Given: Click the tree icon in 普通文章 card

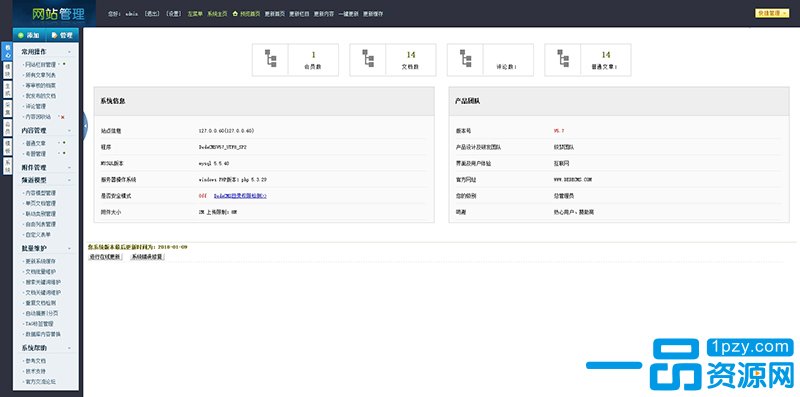Looking at the screenshot, I should pyautogui.click(x=563, y=58).
